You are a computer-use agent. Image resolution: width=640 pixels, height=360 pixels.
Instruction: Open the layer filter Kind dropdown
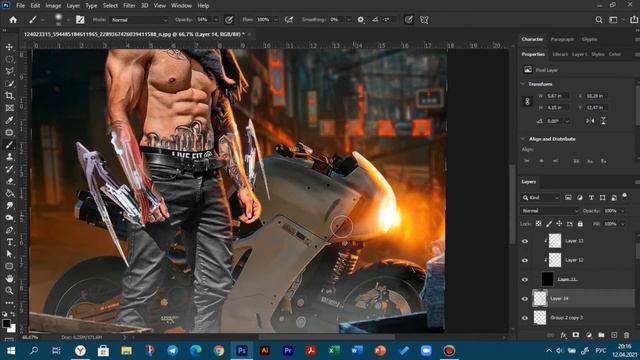541,198
